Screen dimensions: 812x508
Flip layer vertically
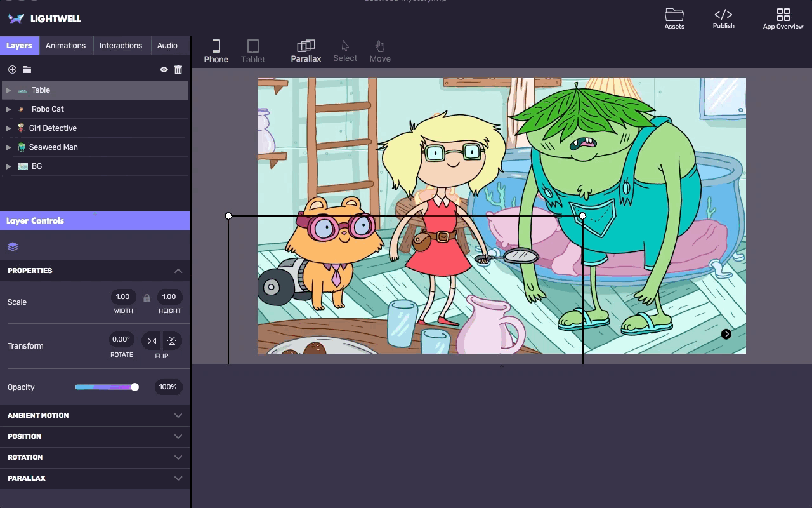coord(172,341)
